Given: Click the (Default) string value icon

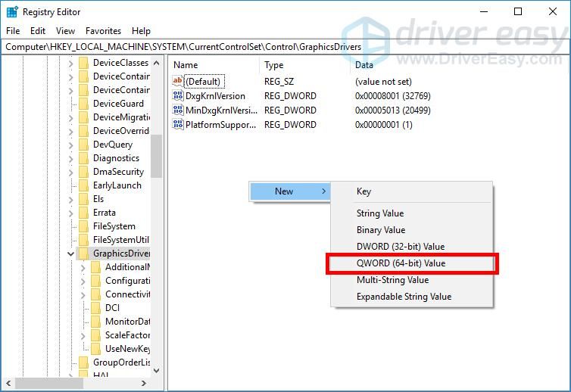Looking at the screenshot, I should coord(178,81).
